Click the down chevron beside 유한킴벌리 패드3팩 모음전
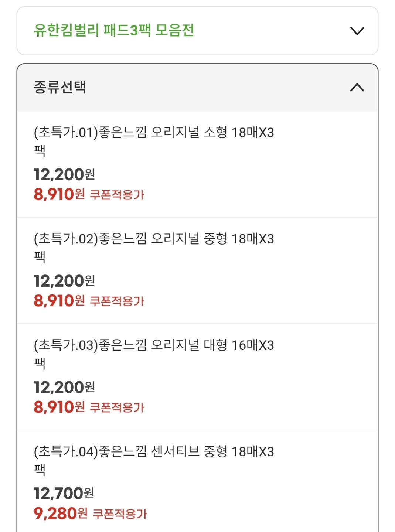Image resolution: width=395 pixels, height=532 pixels. point(357,31)
